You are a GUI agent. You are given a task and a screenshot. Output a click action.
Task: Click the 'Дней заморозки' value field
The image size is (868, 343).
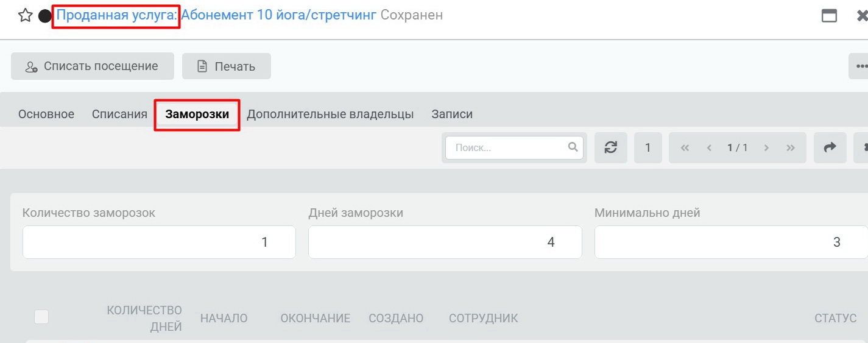coord(445,242)
